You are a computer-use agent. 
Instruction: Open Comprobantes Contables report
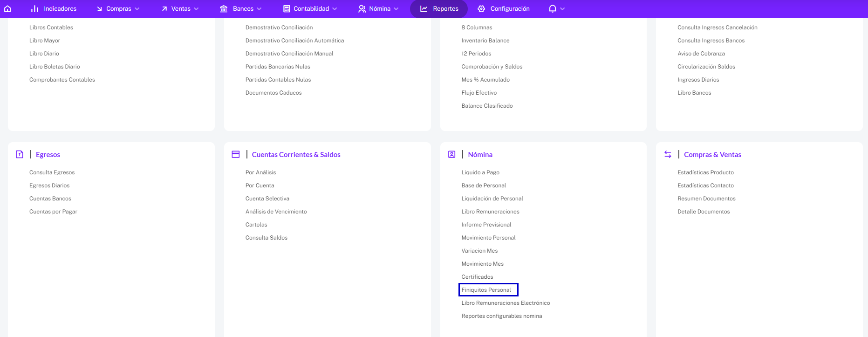click(x=62, y=80)
